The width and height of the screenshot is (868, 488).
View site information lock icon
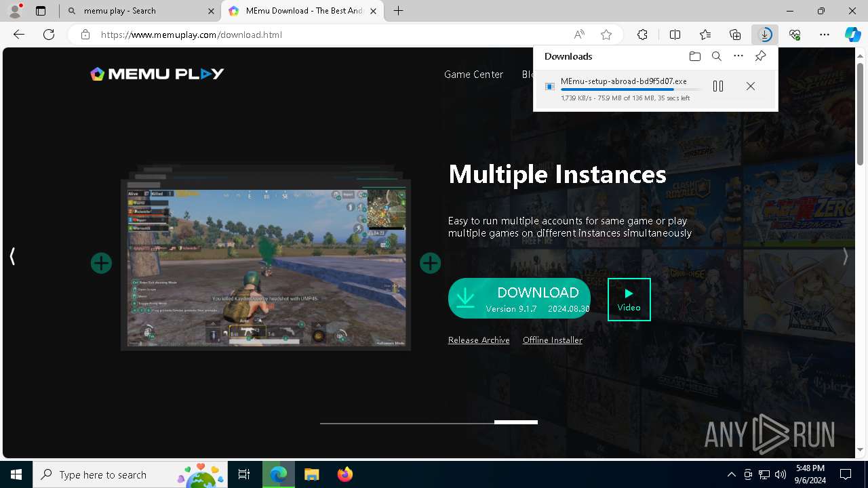(x=85, y=35)
